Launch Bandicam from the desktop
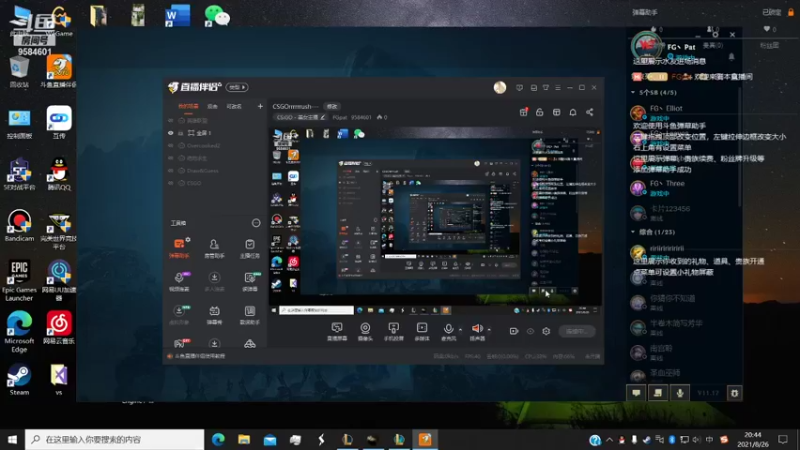 click(x=19, y=225)
